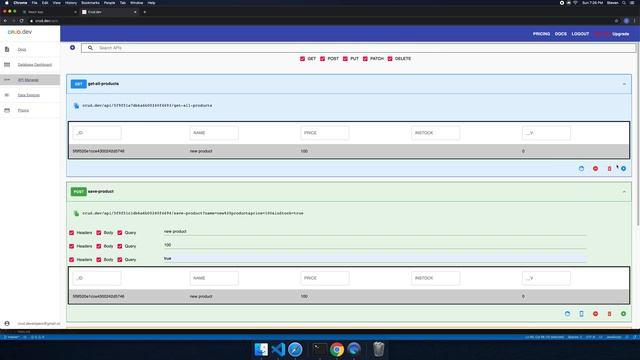640x360 pixels.
Task: Open Chrome from the dock
Action: click(337, 349)
